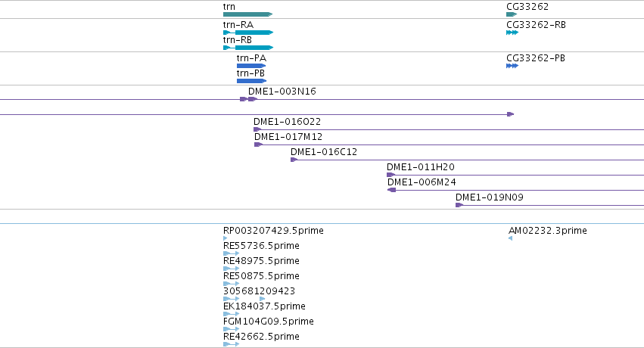This screenshot has height=348, width=644.
Task: Click the DME1-011H20 clone arrow
Action: tap(390, 176)
